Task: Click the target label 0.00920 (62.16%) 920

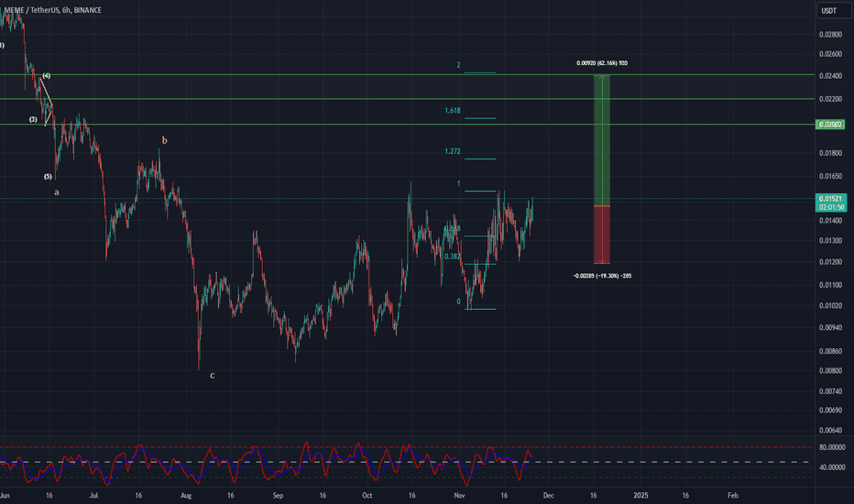Action: pos(602,63)
